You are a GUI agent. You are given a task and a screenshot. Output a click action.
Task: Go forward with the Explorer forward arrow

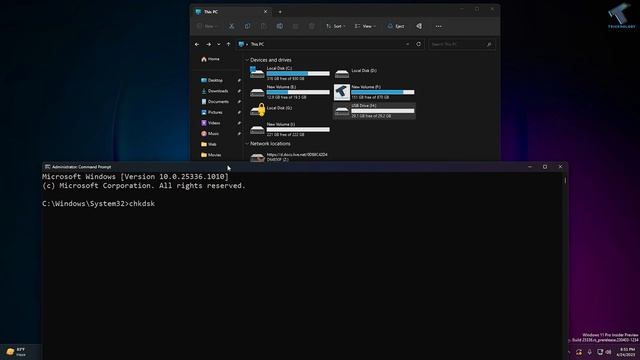click(x=209, y=44)
